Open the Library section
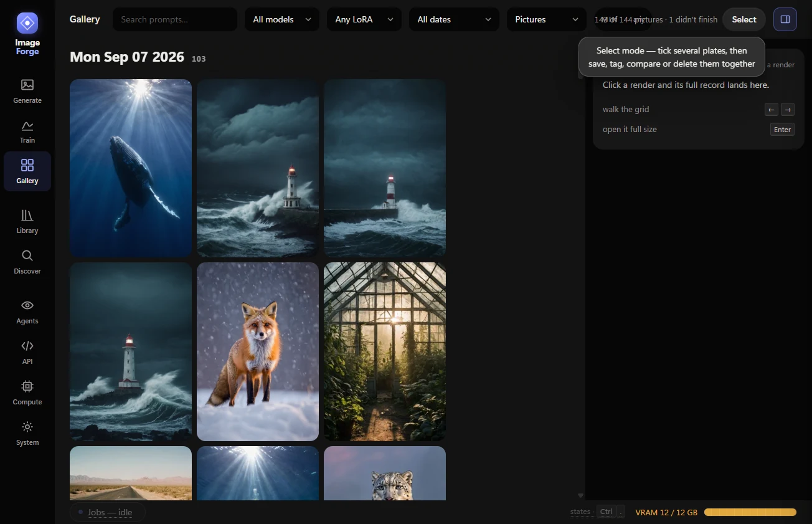Image resolution: width=812 pixels, height=524 pixels. click(x=27, y=222)
